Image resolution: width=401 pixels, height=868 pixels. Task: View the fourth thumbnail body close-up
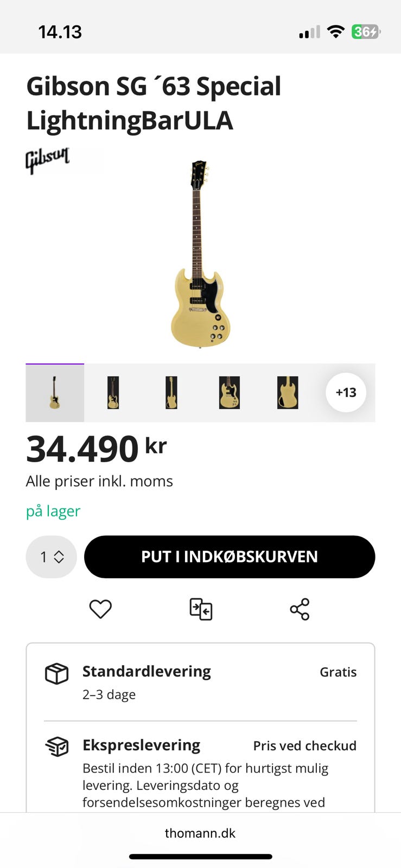point(229,393)
